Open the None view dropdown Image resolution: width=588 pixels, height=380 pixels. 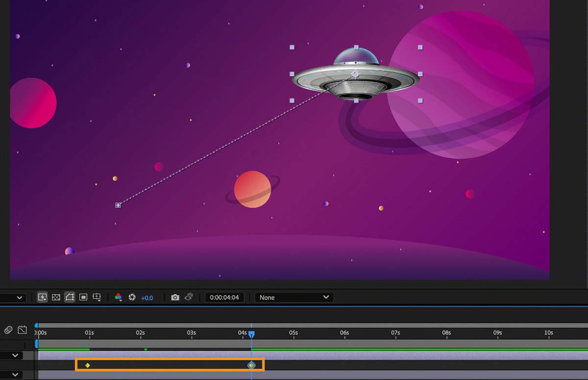pos(294,297)
